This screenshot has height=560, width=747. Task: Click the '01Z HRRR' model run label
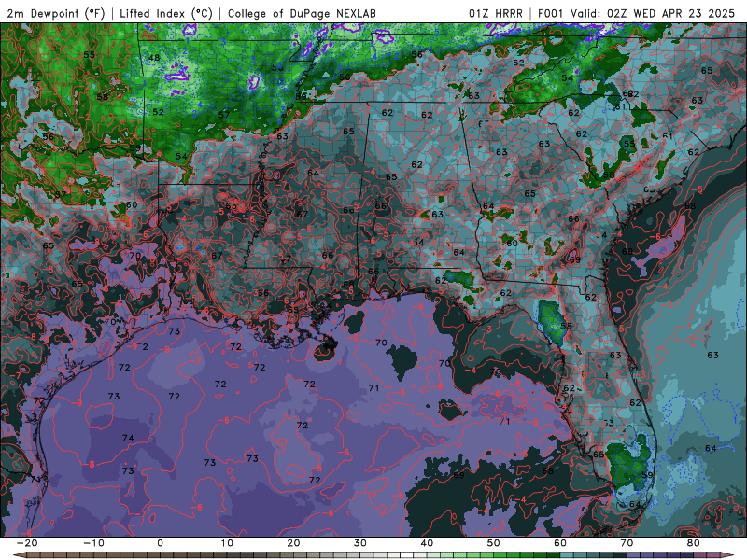[496, 13]
